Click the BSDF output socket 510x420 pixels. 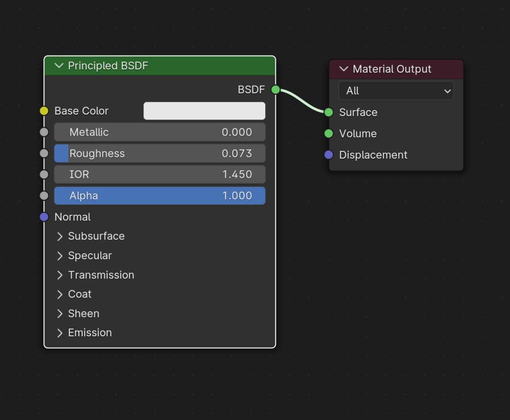click(x=276, y=90)
